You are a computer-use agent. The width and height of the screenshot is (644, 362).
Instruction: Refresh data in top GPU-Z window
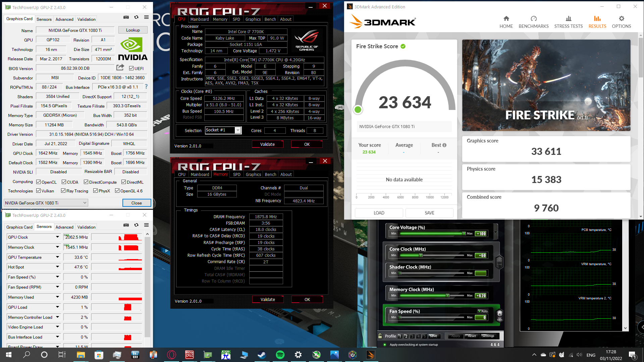(136, 17)
